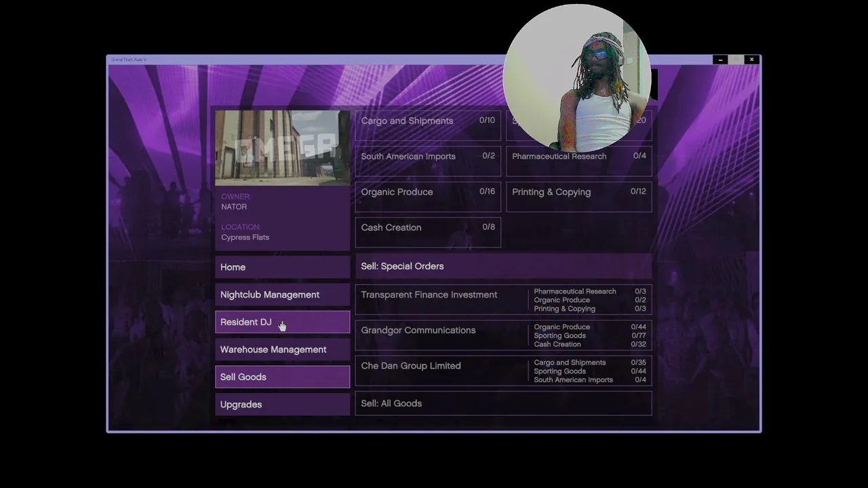Pick the Che Dan Group Limited order

[x=503, y=371]
